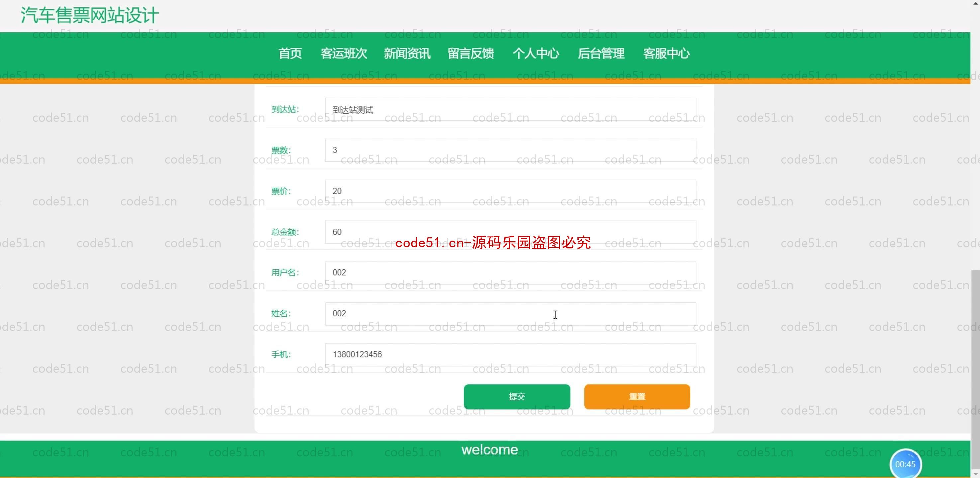Viewport: 980px width, 478px height.
Task: Click the 姓名 input field
Action: [x=510, y=314]
